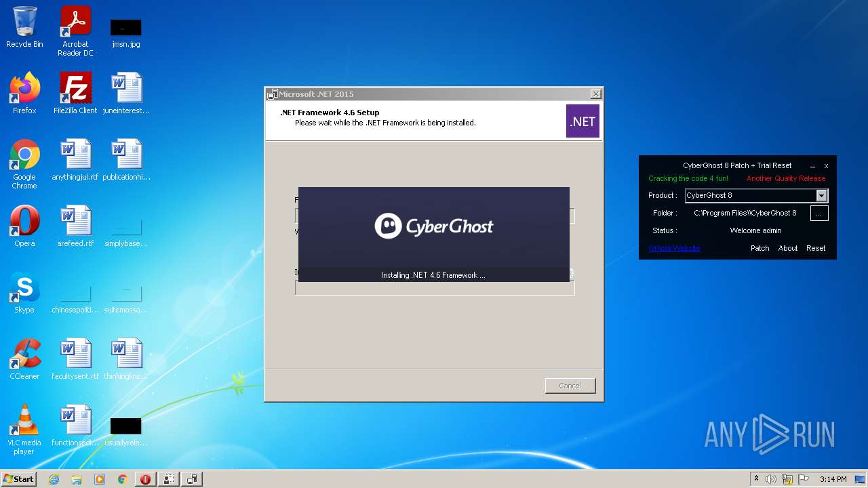The width and height of the screenshot is (868, 488).
Task: Select the anythingjul.rtf document
Action: (x=75, y=160)
